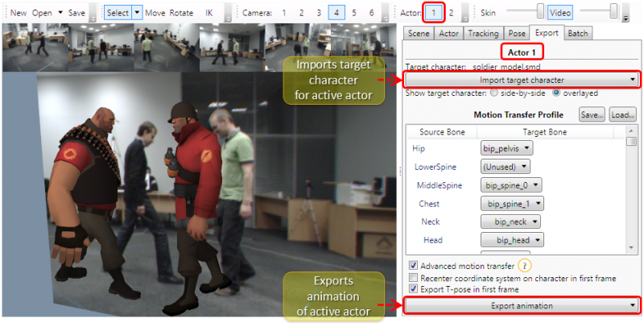The width and height of the screenshot is (644, 323).
Task: Open the Chest target bone dropdown
Action: click(512, 204)
